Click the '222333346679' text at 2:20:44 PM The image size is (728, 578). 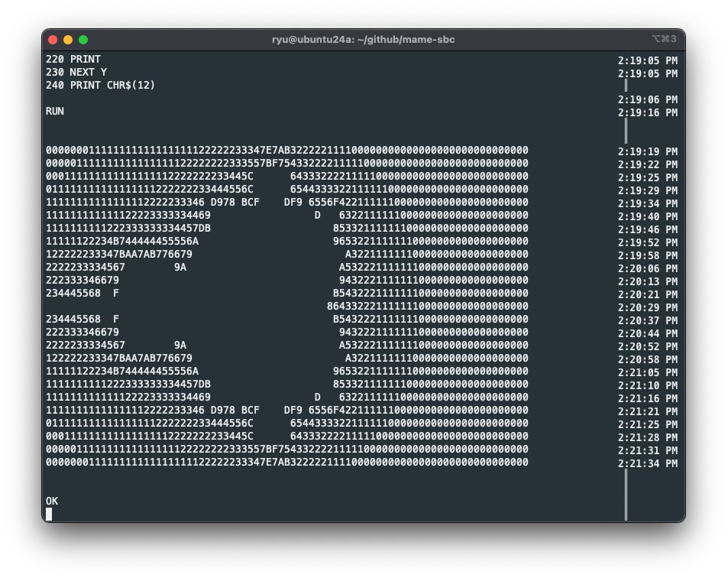pyautogui.click(x=83, y=333)
